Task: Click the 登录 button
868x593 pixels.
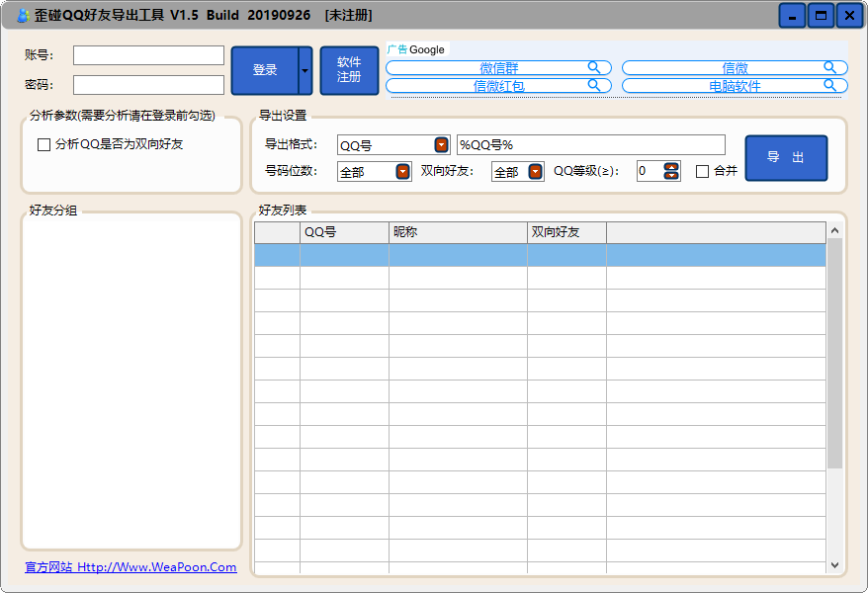Action: pyautogui.click(x=265, y=70)
